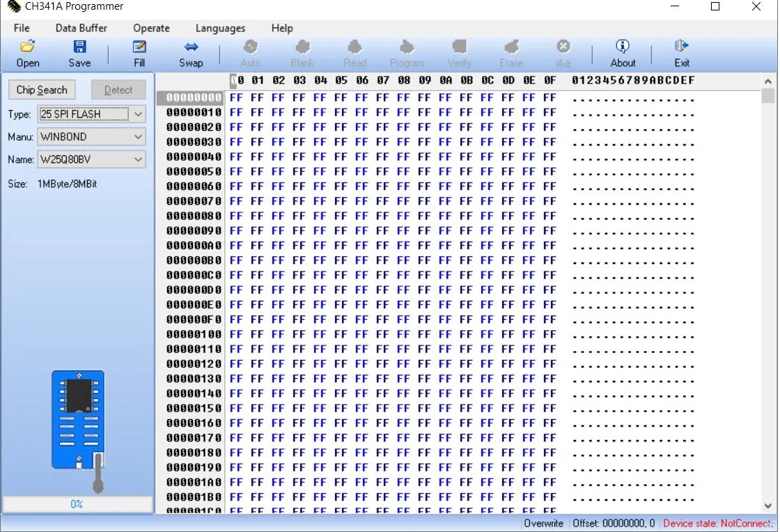
Task: Select address row 00000080
Action: pos(194,216)
